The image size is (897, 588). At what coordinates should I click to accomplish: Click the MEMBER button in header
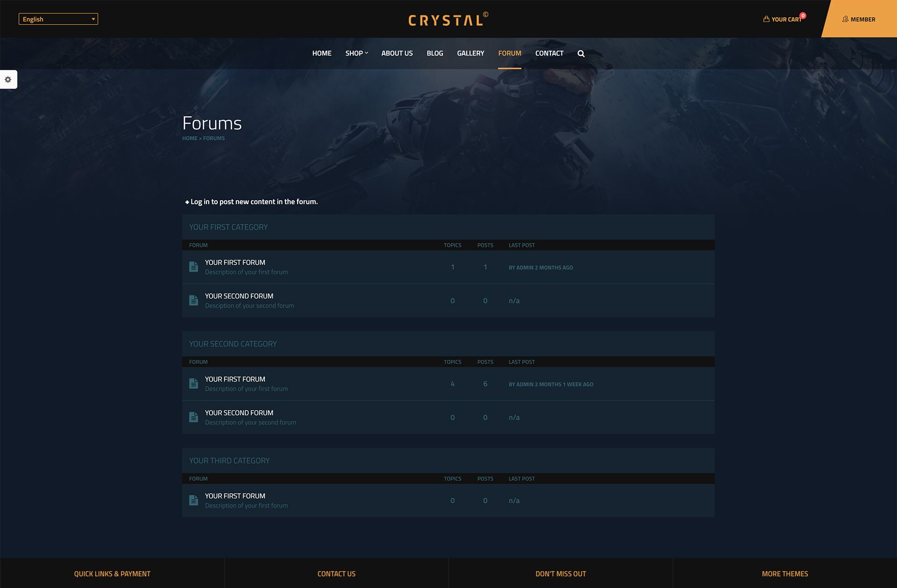858,18
